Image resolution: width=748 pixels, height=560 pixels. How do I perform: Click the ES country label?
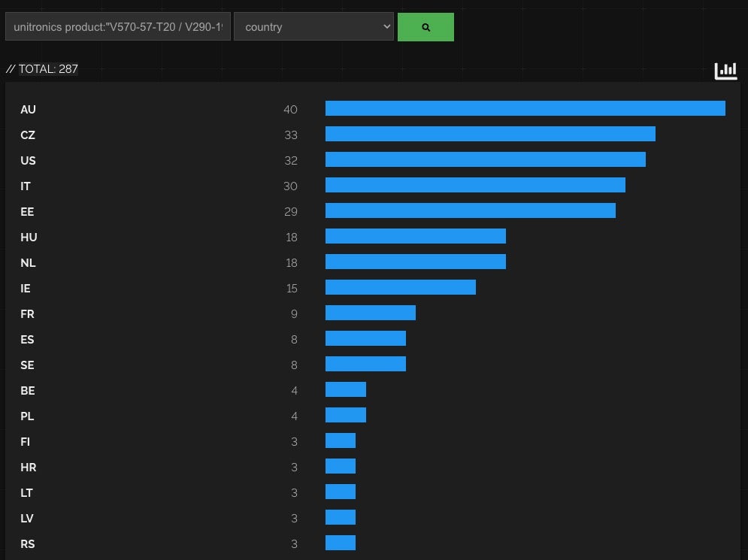click(x=27, y=340)
